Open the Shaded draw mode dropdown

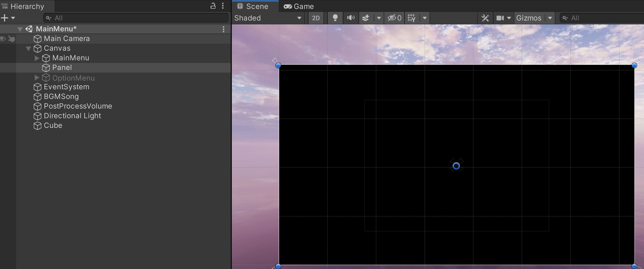coord(268,18)
